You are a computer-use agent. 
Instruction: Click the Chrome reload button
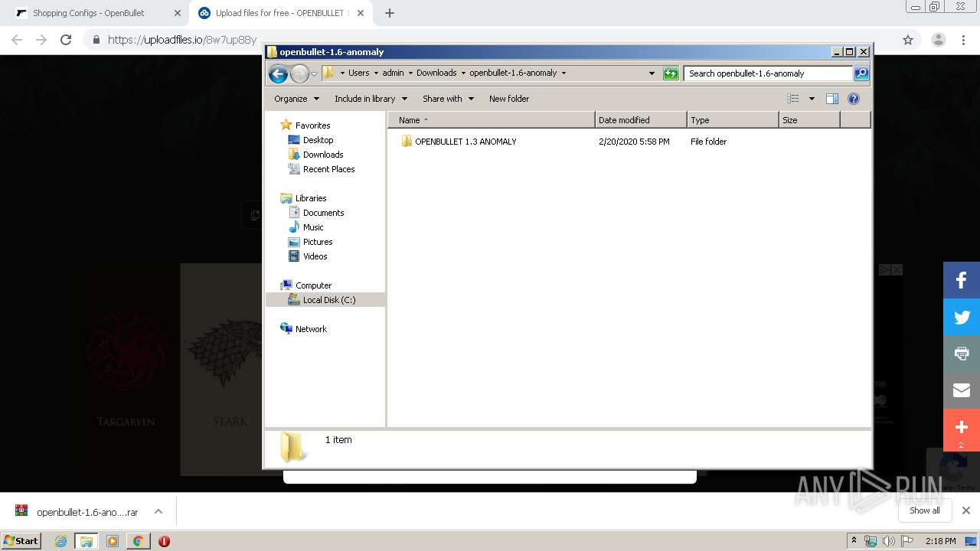66,40
